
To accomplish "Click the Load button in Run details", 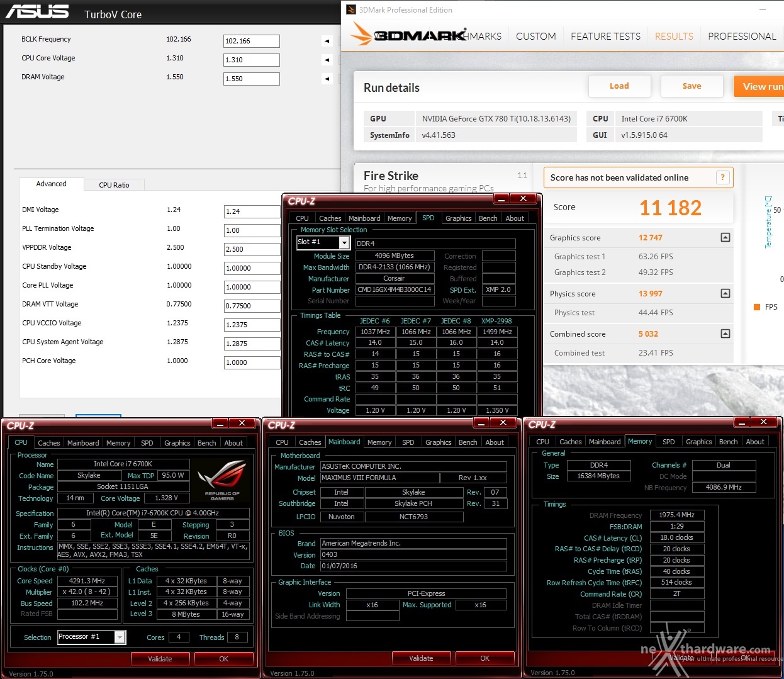I will coord(619,86).
